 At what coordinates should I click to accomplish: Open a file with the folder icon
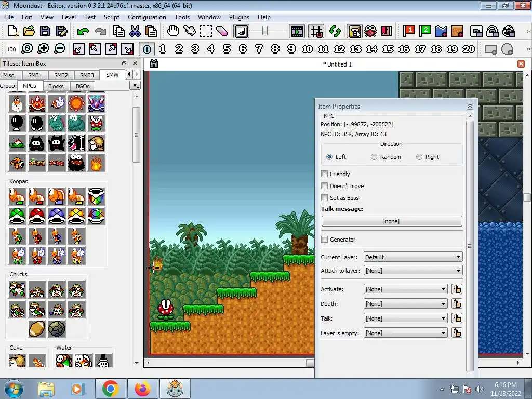(29, 31)
